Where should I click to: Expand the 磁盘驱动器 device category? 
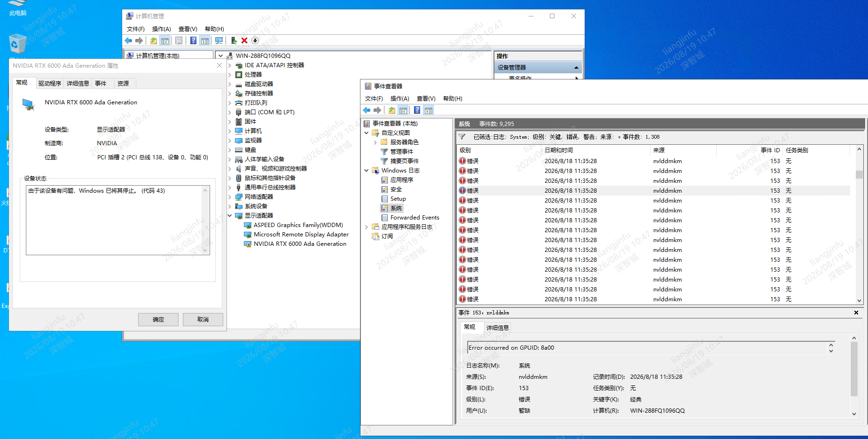pos(230,84)
